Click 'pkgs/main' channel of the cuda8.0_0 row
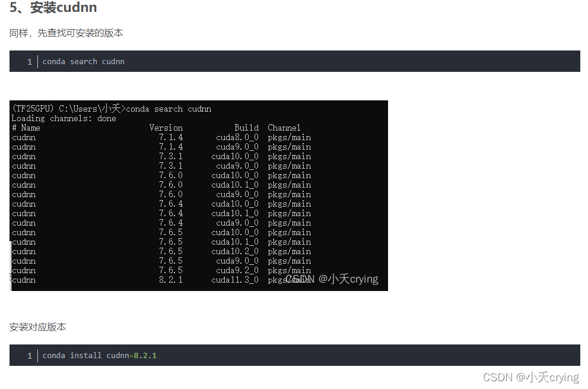 tap(289, 137)
